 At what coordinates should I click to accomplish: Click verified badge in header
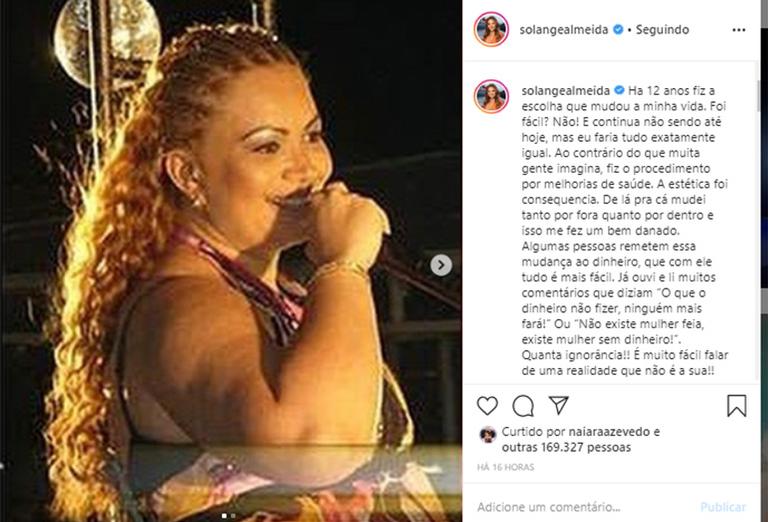point(618,30)
